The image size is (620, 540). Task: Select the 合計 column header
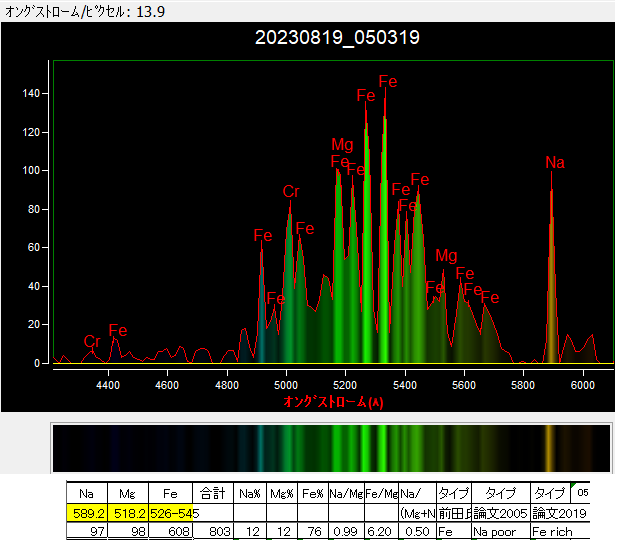(211, 494)
